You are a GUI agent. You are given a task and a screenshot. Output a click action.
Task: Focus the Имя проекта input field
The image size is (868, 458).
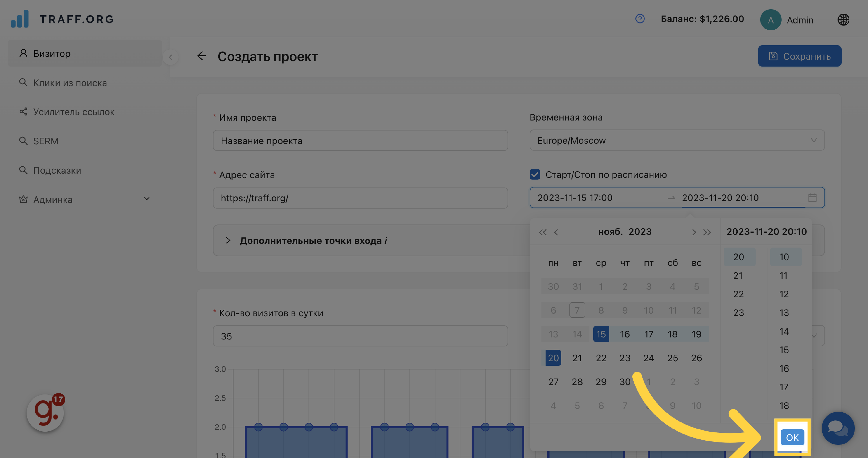coord(360,141)
